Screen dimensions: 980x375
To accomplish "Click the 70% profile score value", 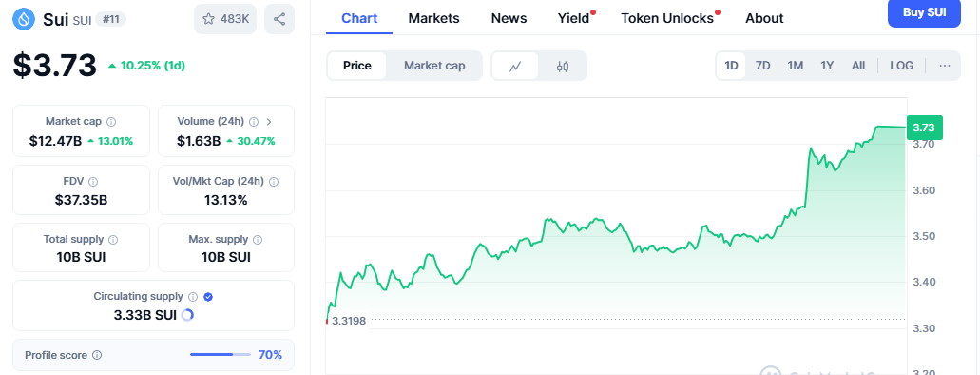I will point(270,355).
